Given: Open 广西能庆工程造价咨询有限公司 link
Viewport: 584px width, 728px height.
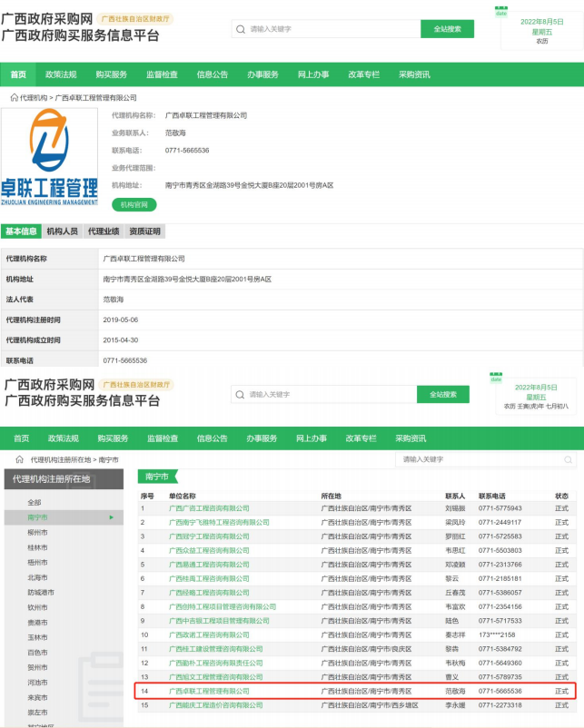Looking at the screenshot, I should point(216,705).
